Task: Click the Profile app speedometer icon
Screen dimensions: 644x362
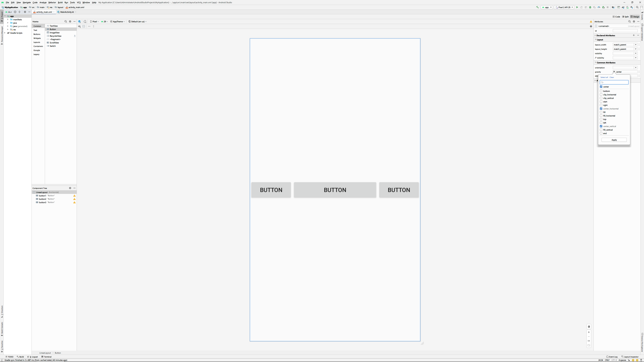Action: click(x=599, y=7)
